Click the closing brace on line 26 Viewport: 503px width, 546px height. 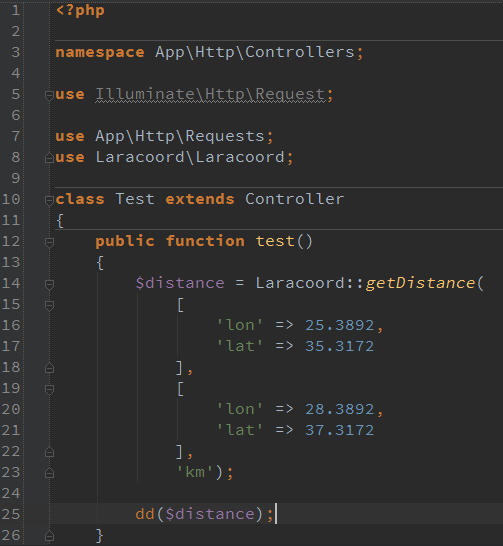100,536
